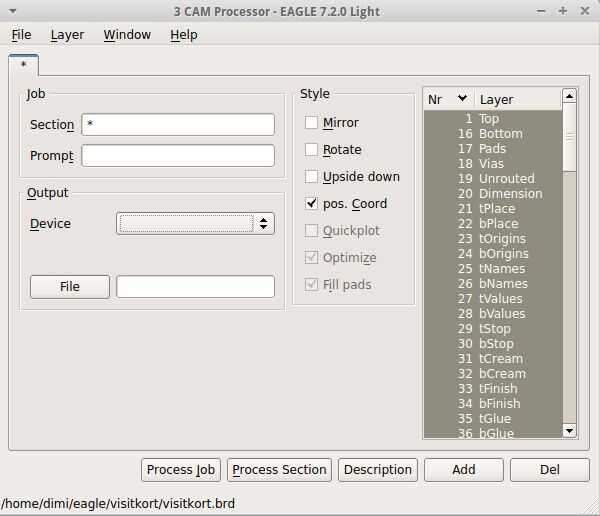This screenshot has width=600, height=516.
Task: Select layer 27 tValues
Action: (x=493, y=299)
